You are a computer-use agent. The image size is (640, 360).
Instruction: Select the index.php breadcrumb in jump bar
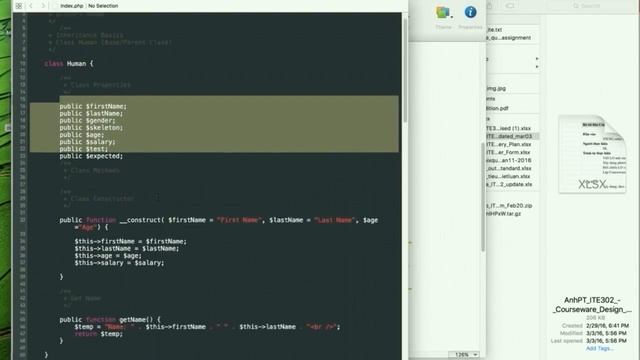(x=71, y=6)
